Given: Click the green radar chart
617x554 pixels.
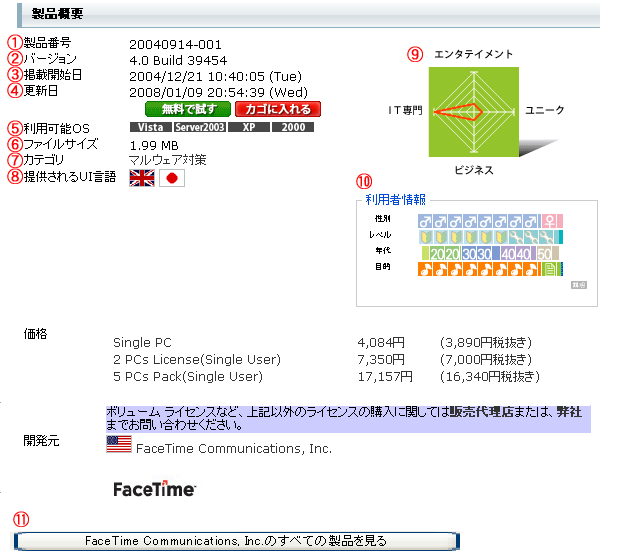Looking at the screenshot, I should [x=474, y=112].
